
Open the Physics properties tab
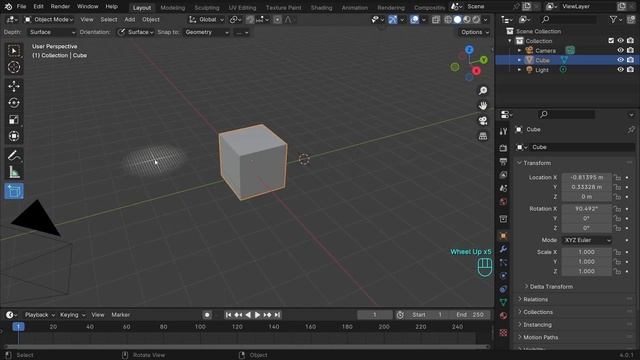click(503, 276)
